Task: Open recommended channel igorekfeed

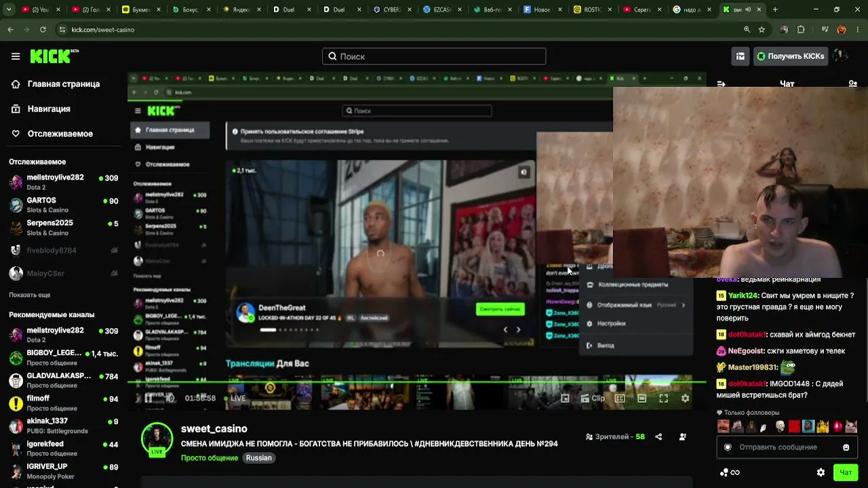Action: tap(64, 449)
